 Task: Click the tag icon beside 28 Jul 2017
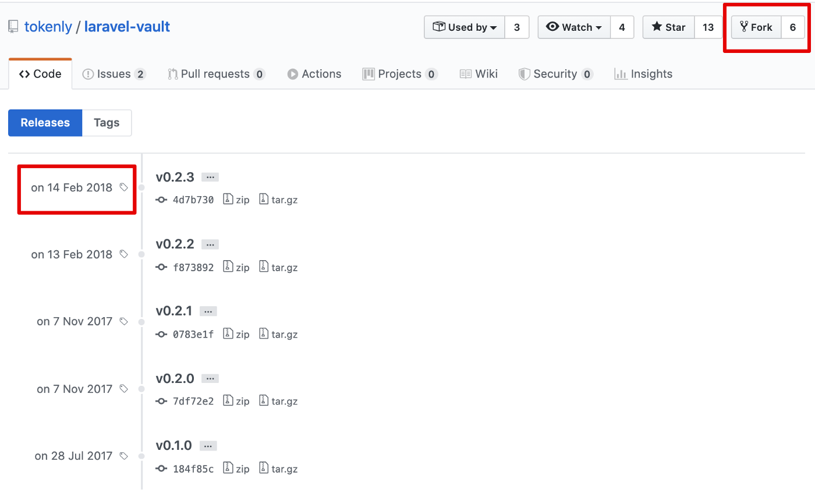coord(123,456)
